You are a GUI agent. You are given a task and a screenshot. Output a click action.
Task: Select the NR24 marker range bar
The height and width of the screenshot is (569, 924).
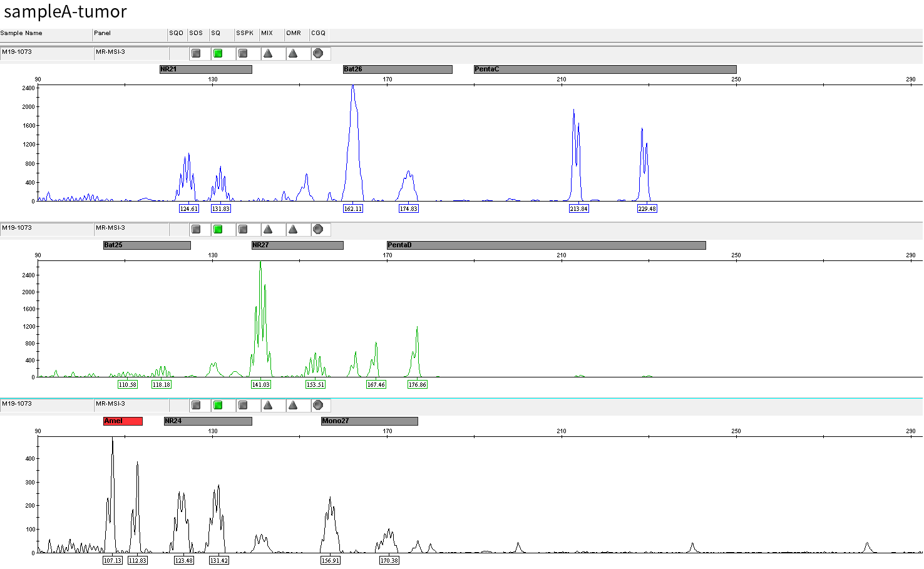(208, 421)
